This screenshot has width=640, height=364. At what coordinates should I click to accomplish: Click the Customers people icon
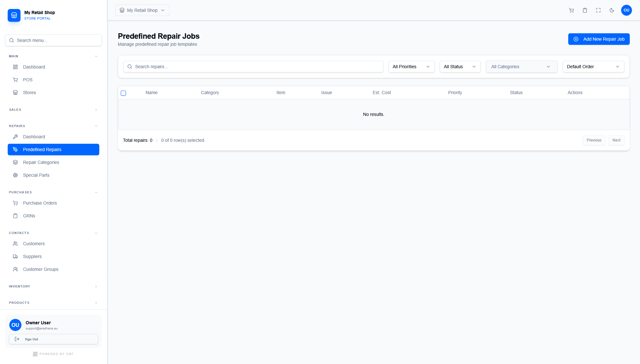(x=15, y=244)
